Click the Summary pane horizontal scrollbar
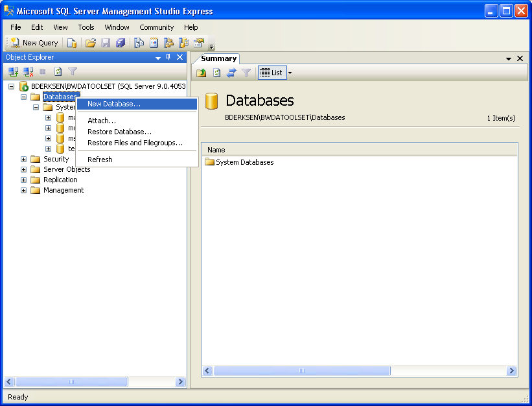The height and width of the screenshot is (406, 532). click(301, 371)
